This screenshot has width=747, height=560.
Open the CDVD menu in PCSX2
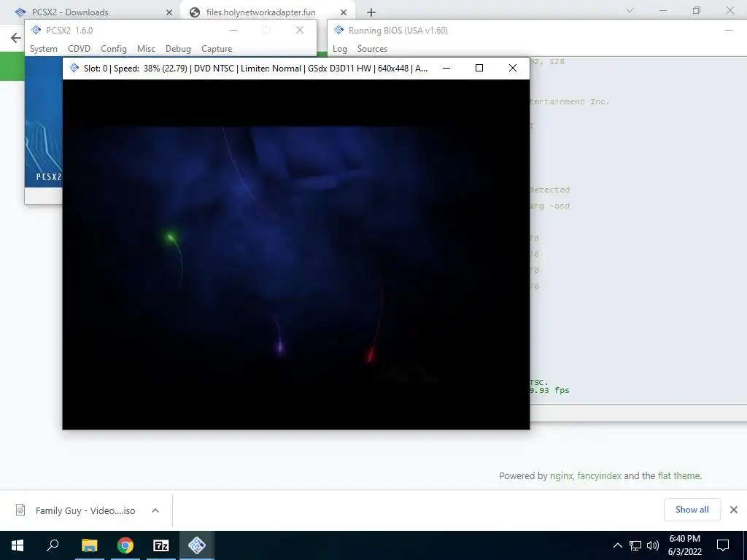79,49
